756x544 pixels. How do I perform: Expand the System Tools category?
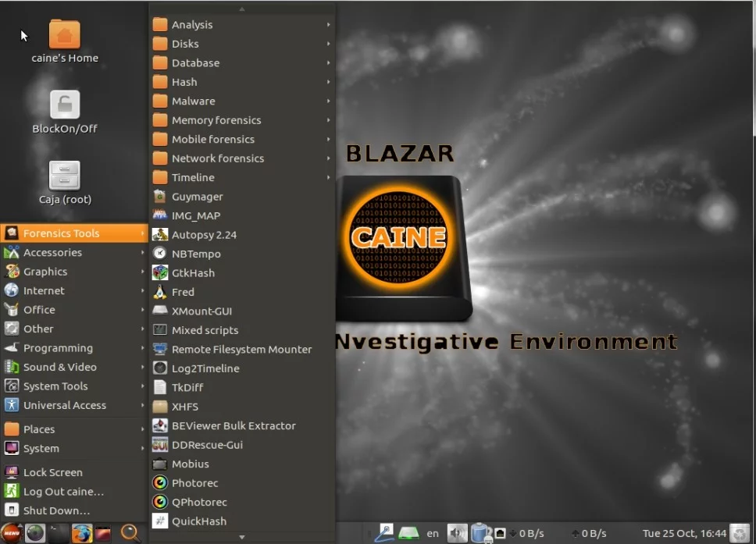point(55,386)
